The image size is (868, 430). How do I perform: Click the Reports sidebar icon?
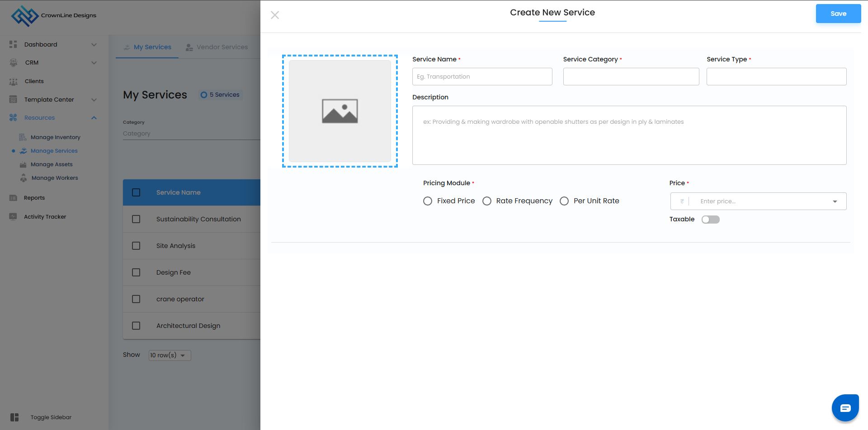[13, 198]
